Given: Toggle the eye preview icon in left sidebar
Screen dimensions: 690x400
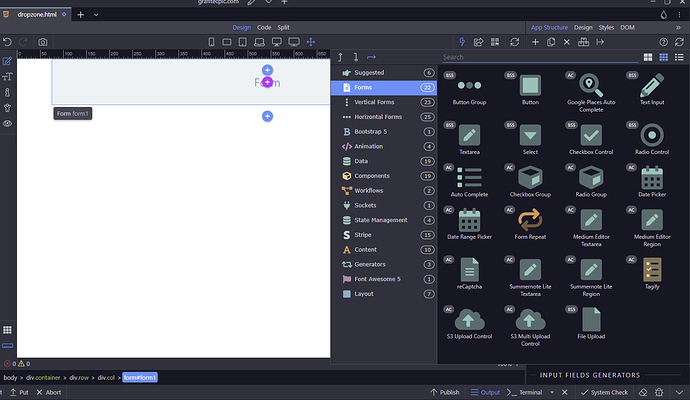Looking at the screenshot, I should point(7,124).
